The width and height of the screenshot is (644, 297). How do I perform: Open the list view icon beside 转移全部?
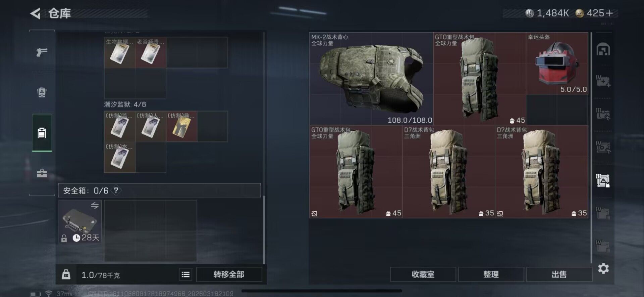click(185, 274)
